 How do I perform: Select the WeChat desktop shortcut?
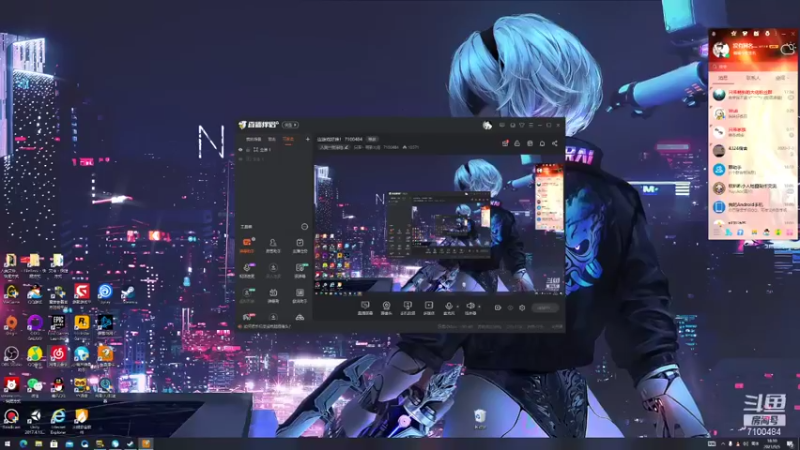click(x=35, y=387)
